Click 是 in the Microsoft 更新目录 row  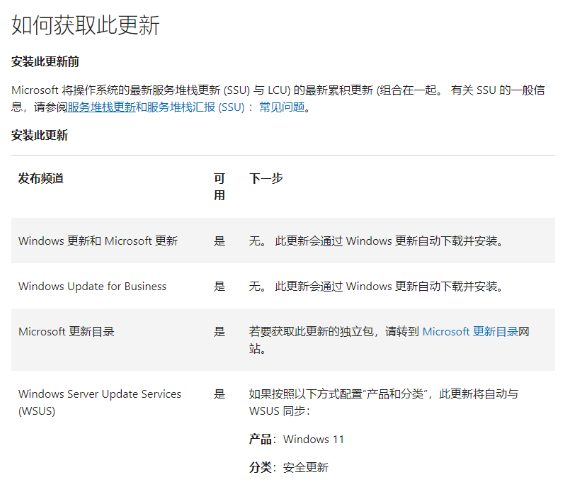[x=219, y=331]
